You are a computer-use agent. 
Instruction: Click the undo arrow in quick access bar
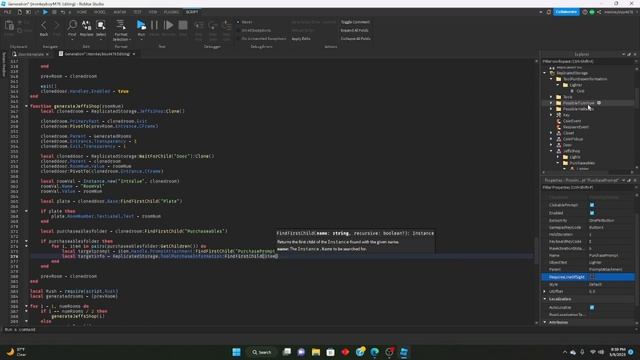pyautogui.click(x=63, y=12)
